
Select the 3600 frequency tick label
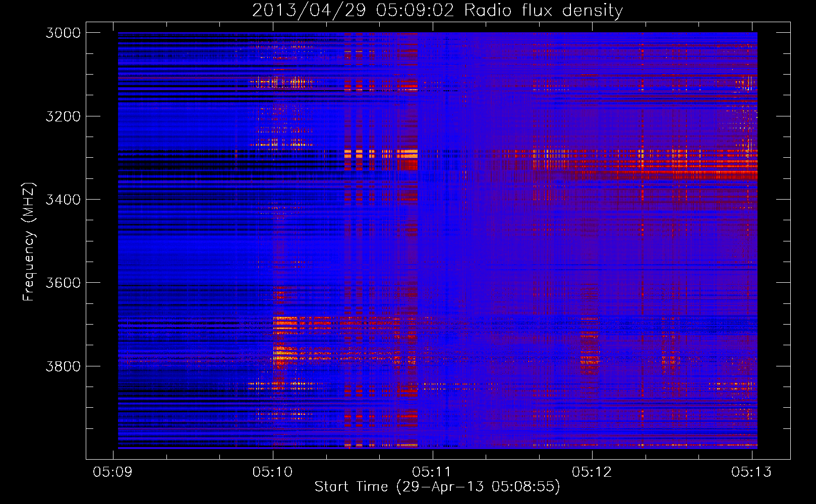[63, 283]
